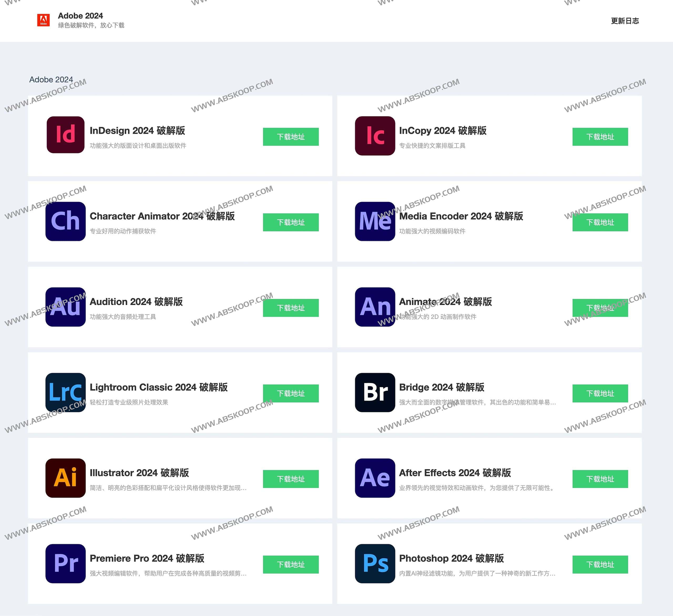Screen dimensions: 673x616
Task: Click 下载地址 for Audition 2024
Action: point(291,308)
